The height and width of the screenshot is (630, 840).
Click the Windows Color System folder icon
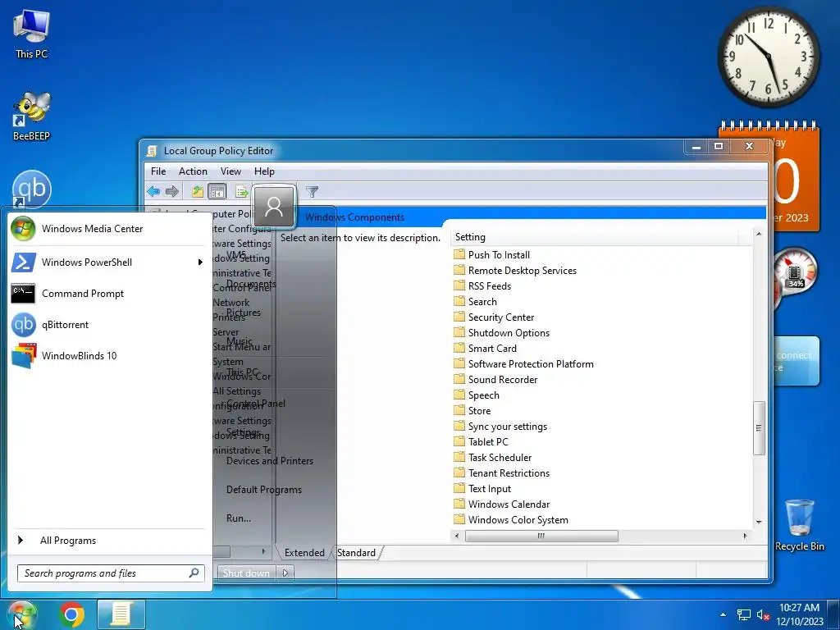459,519
